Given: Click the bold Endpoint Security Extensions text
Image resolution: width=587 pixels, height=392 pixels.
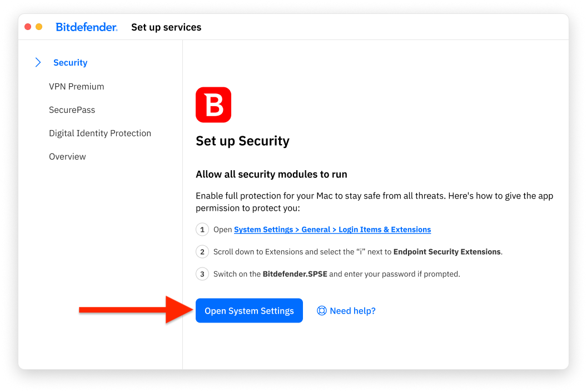Looking at the screenshot, I should pyautogui.click(x=447, y=252).
